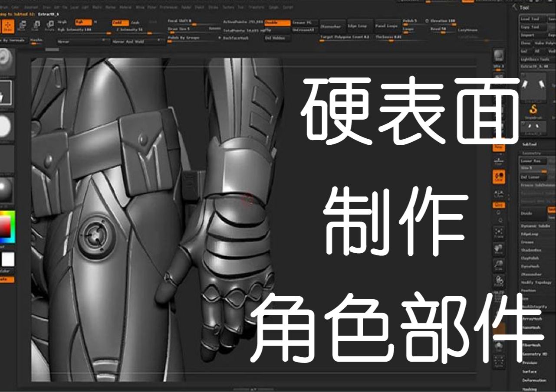This screenshot has width=556, height=392.
Task: Click the Load Tool button
Action: 533,19
